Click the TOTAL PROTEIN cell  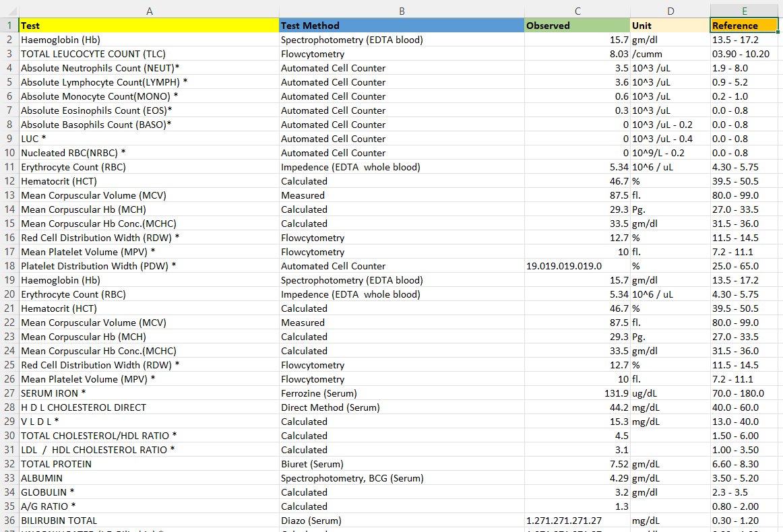click(x=150, y=463)
